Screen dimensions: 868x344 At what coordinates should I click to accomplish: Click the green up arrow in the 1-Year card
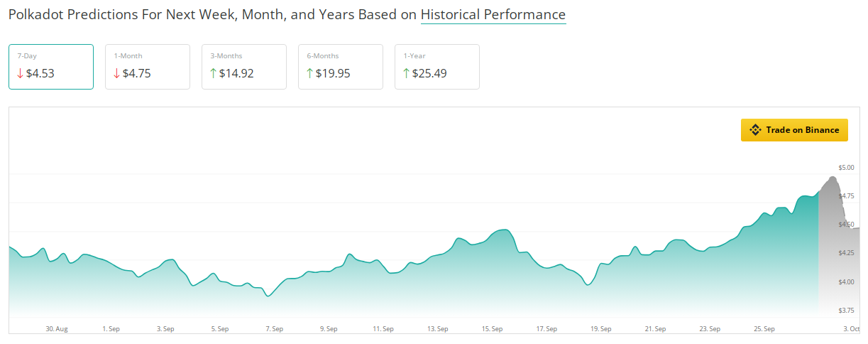[406, 73]
